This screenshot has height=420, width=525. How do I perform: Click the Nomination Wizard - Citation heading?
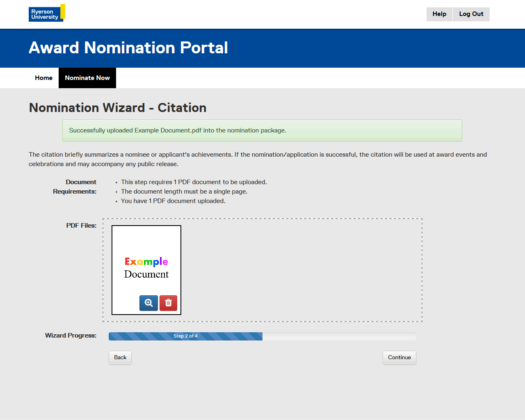pos(118,108)
